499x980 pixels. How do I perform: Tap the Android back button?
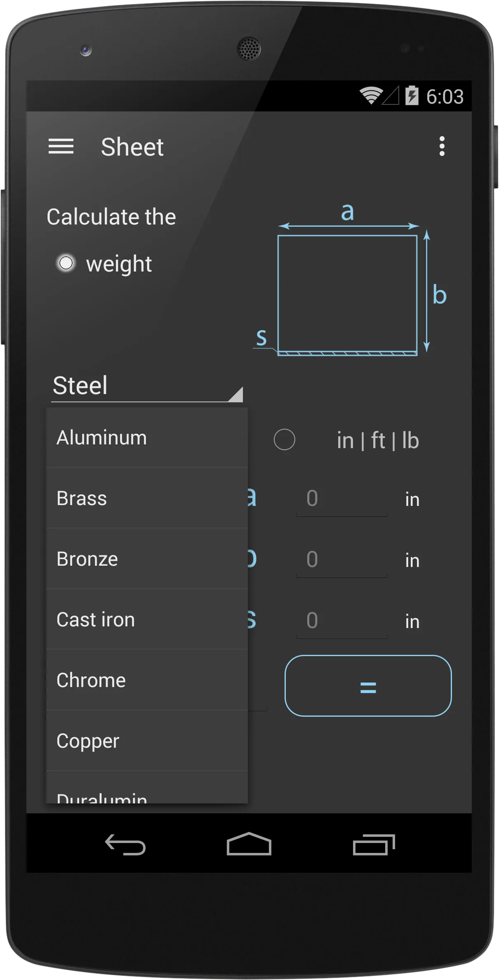[x=125, y=844]
